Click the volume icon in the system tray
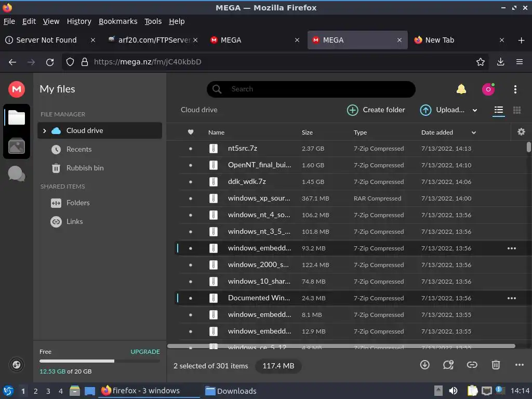 (453, 391)
